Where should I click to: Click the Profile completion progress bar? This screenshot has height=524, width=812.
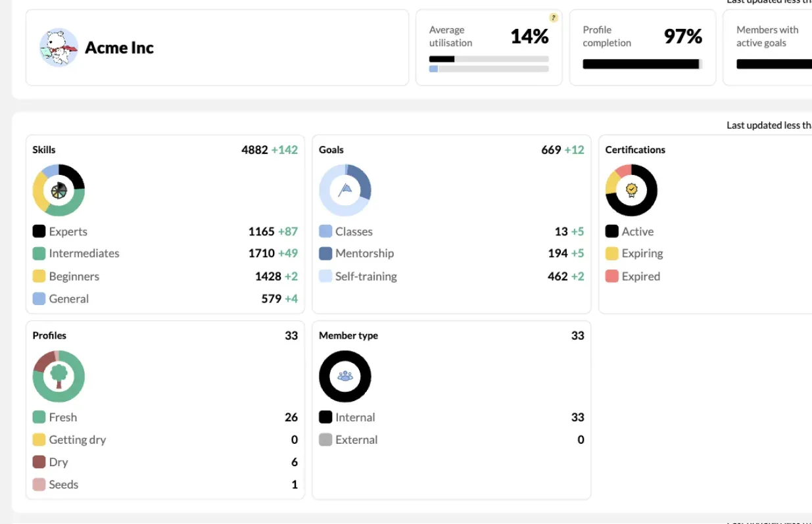click(x=642, y=64)
